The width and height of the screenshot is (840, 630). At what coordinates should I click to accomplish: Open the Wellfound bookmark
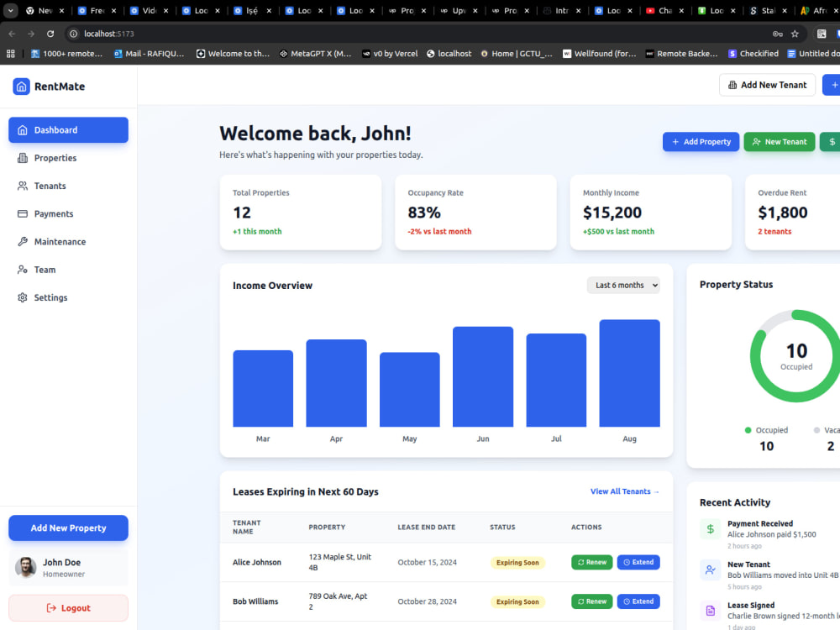[x=600, y=54]
